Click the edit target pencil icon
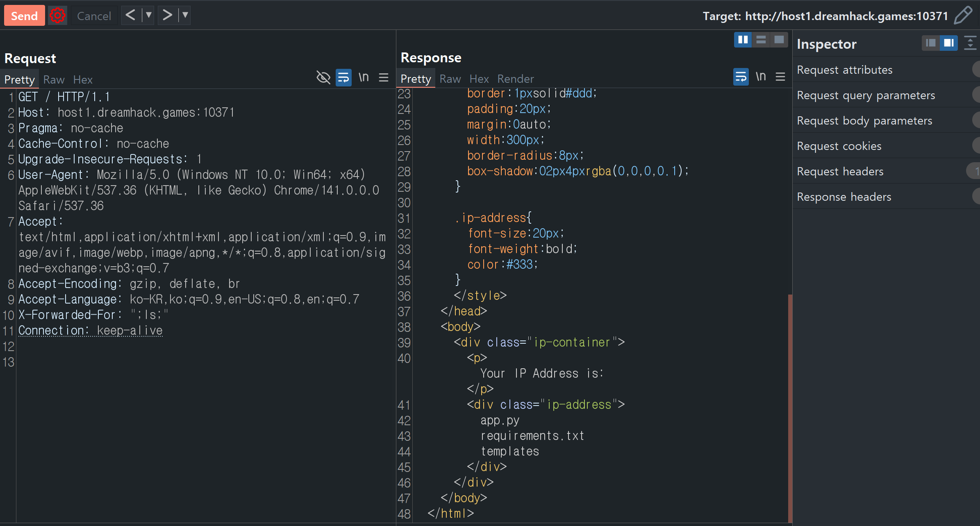 click(x=963, y=16)
